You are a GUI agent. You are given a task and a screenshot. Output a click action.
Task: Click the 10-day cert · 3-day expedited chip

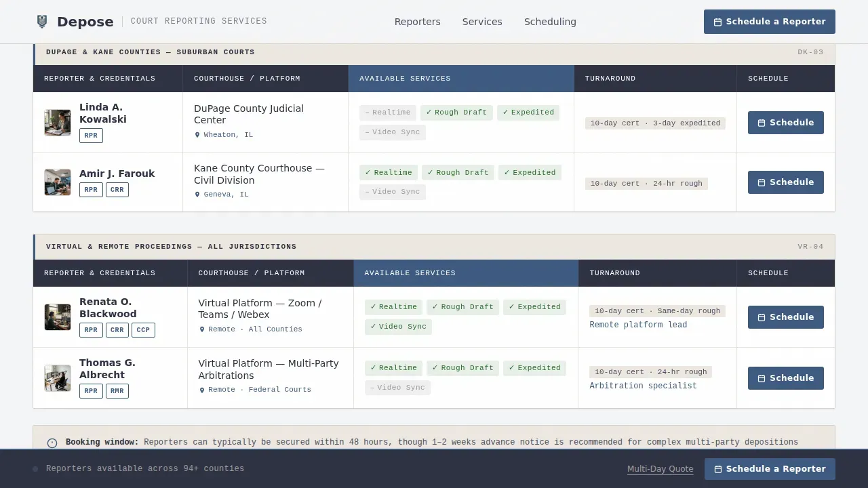pos(655,123)
